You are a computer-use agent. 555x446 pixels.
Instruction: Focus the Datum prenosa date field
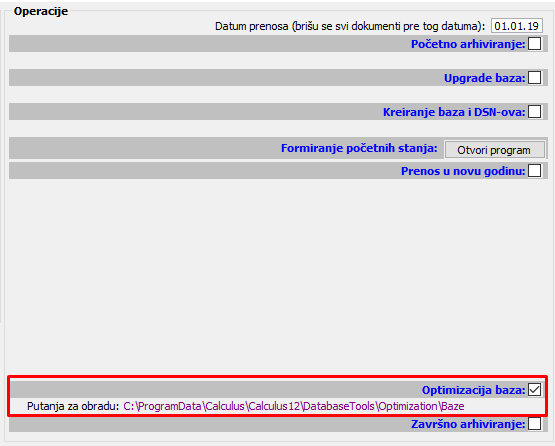pos(517,26)
